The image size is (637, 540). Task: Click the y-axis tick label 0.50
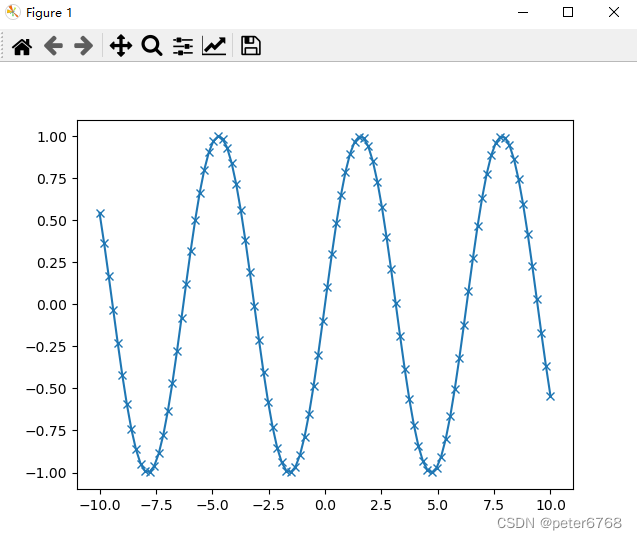[52, 221]
